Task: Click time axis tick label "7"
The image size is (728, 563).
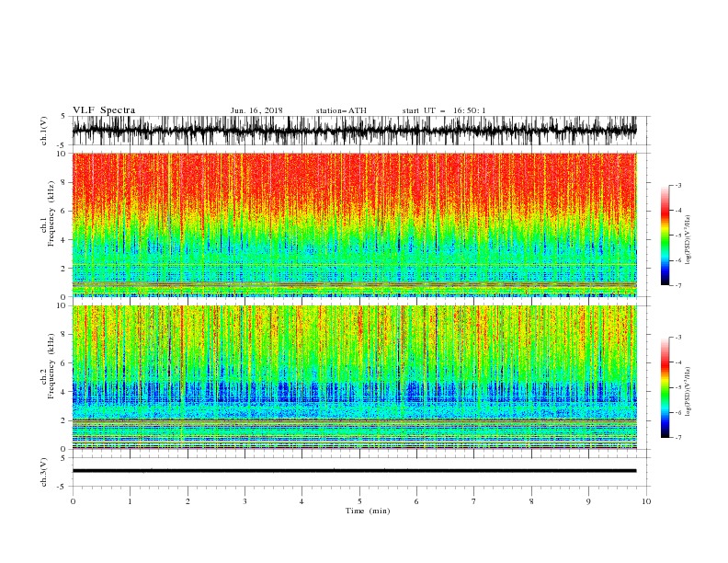Action: tap(474, 501)
